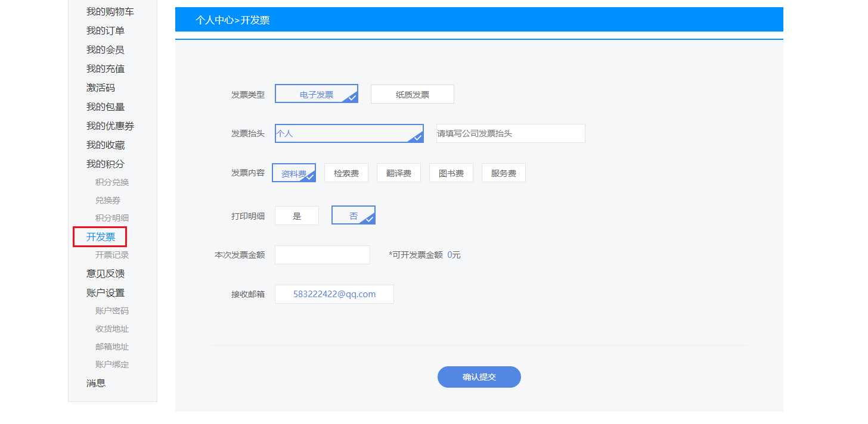Open 兑换券 submenu item
The height and width of the screenshot is (424, 868).
click(108, 200)
